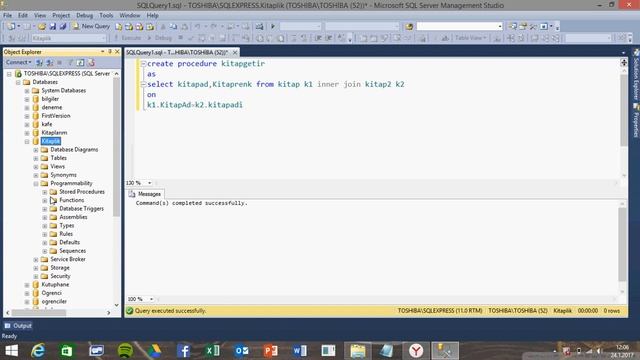Select the SQLQuery1.sql document tab

click(177, 52)
